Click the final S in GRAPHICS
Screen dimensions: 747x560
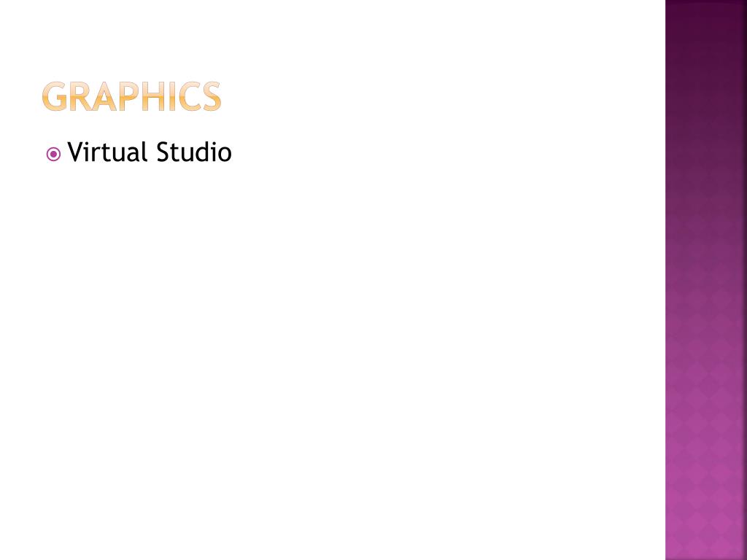coord(212,96)
